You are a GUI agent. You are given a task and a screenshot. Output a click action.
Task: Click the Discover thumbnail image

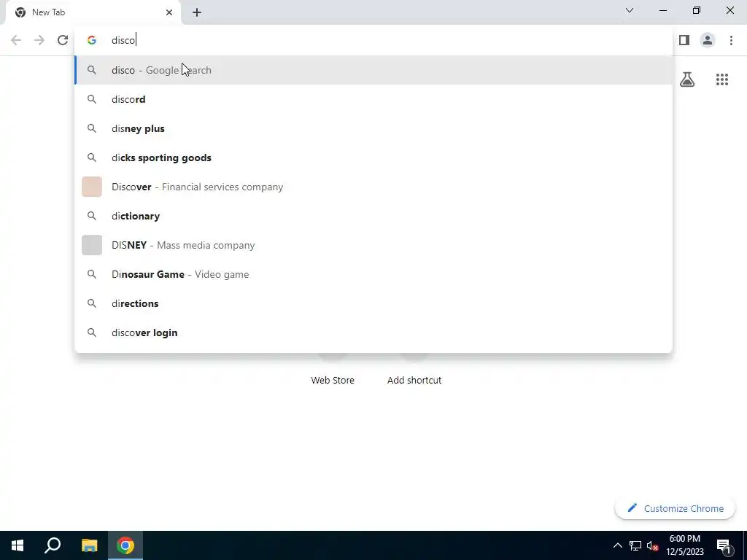[x=92, y=187]
